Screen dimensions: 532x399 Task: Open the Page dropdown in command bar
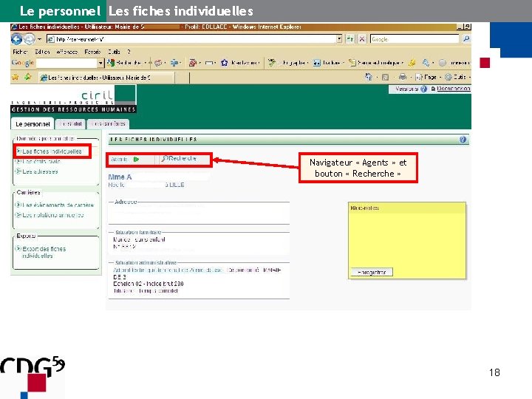pos(427,77)
